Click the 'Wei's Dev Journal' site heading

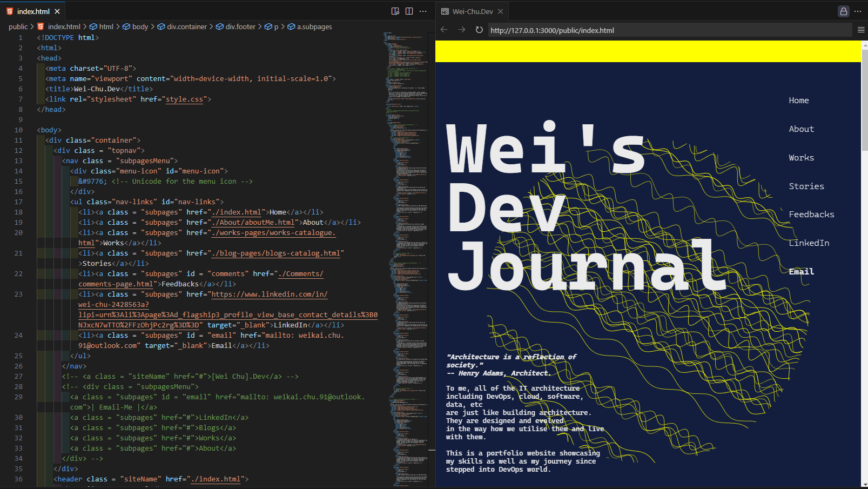tap(586, 206)
